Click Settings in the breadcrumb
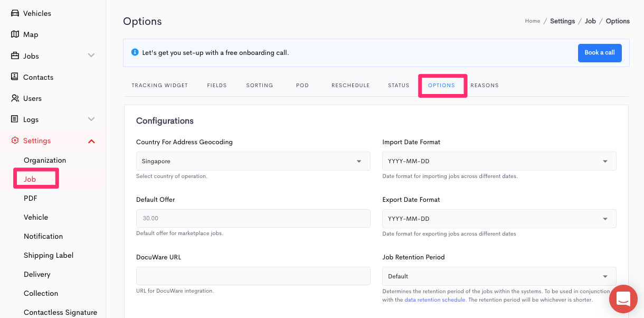The width and height of the screenshot is (644, 318). 563,21
